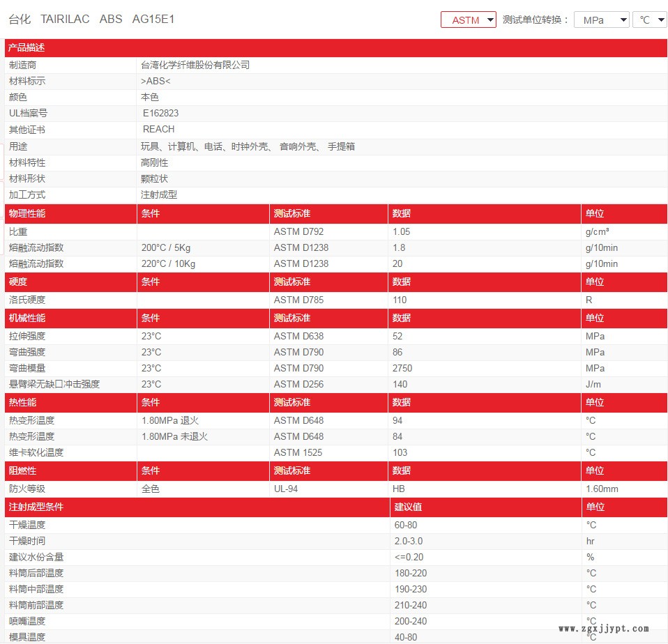Expand the MPa unit conversion dropdown
668x644 pixels.
(x=601, y=20)
